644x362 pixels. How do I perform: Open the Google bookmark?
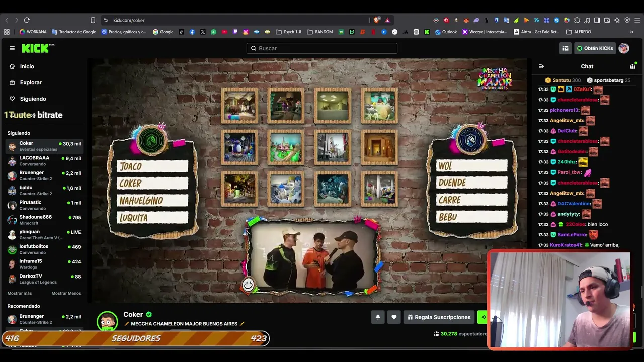[x=163, y=32]
